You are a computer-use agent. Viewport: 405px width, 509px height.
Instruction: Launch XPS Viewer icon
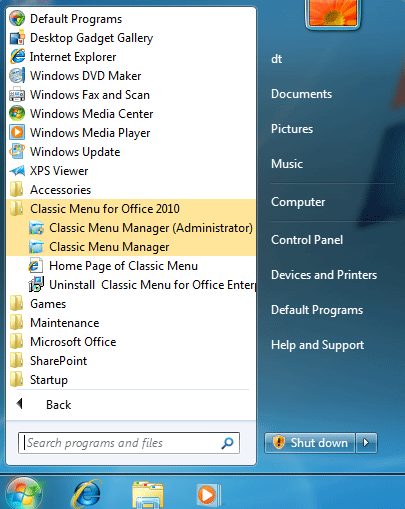coord(17,171)
